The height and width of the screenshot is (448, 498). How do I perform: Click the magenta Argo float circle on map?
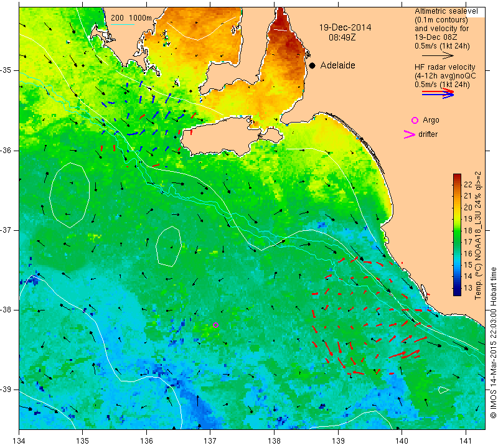(x=215, y=325)
